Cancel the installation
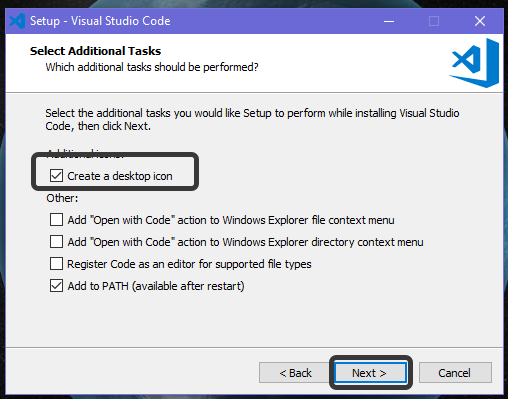 [x=455, y=373]
